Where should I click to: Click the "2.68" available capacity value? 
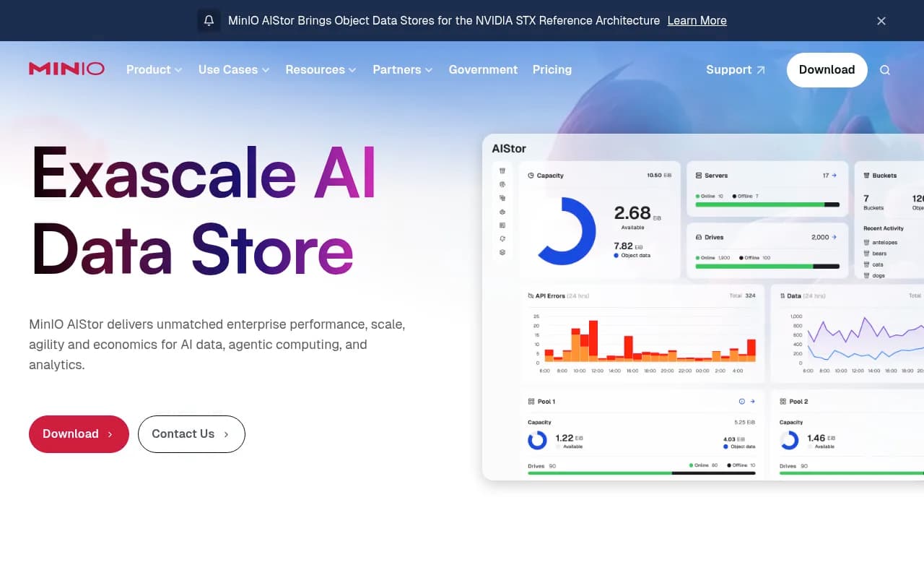[x=632, y=212]
